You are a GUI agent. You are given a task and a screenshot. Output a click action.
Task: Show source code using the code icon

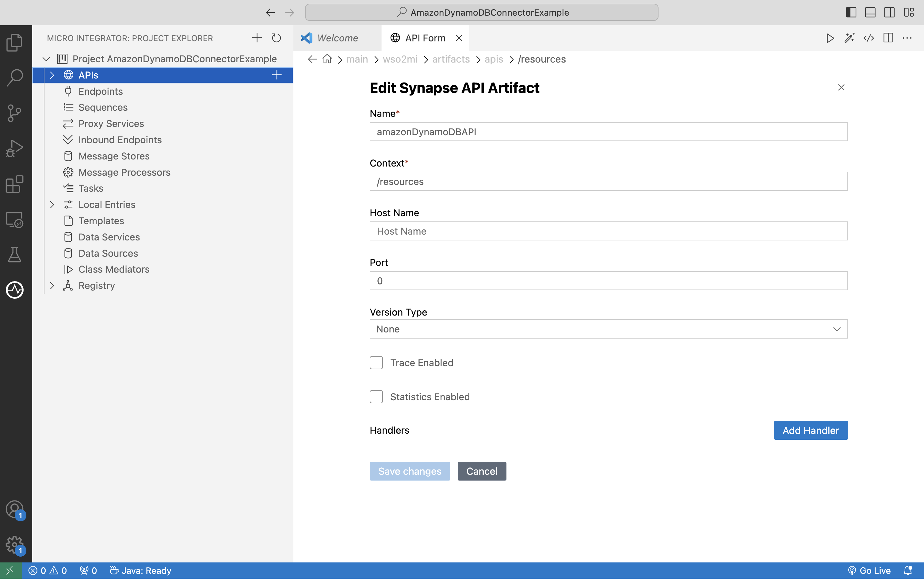tap(869, 38)
